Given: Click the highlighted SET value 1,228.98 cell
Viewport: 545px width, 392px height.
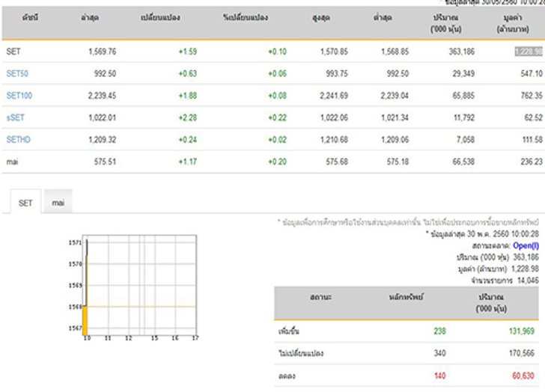Looking at the screenshot, I should coord(529,52).
